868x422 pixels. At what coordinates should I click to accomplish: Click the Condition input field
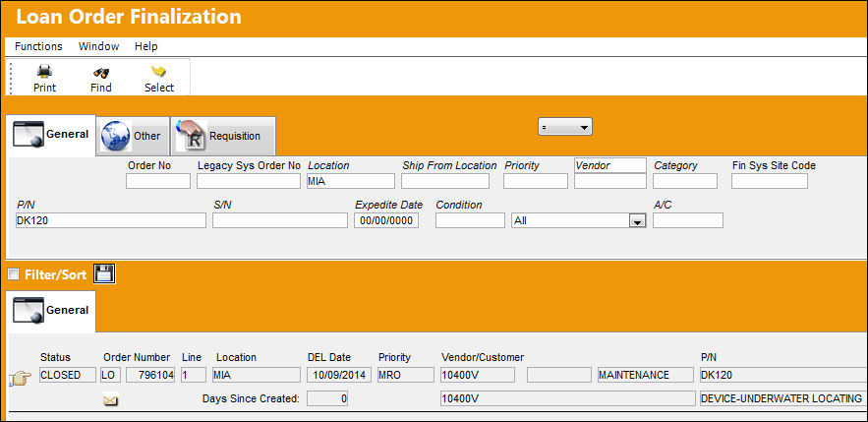point(470,220)
